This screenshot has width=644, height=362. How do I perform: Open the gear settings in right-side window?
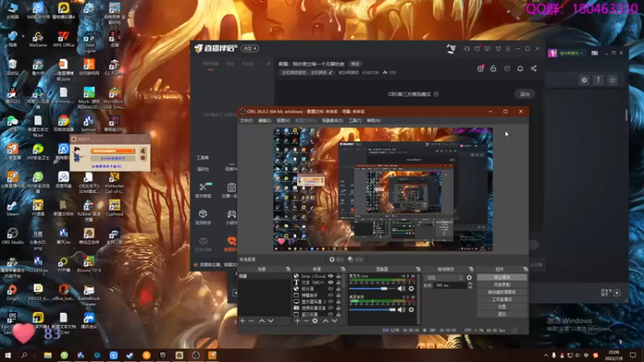coord(584,80)
